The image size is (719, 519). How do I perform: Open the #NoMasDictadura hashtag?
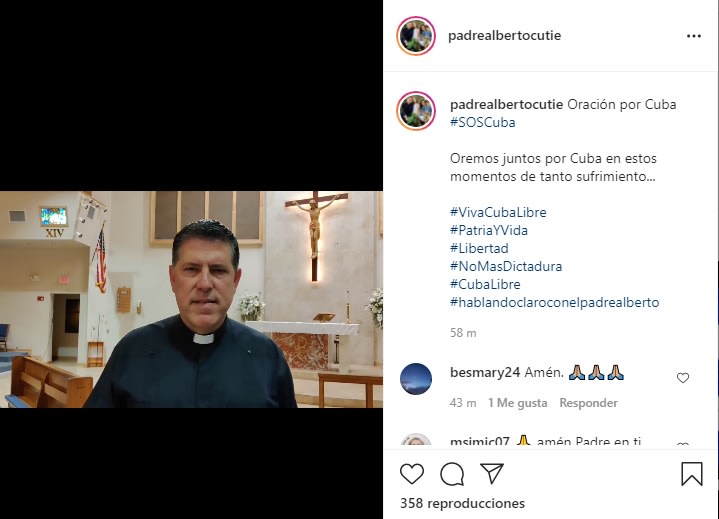pos(506,266)
